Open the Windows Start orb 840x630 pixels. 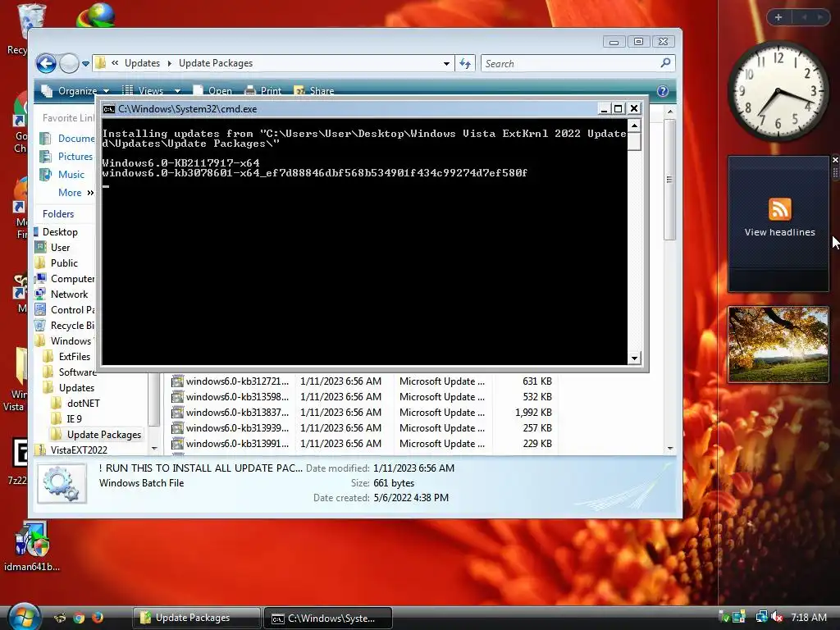(24, 617)
